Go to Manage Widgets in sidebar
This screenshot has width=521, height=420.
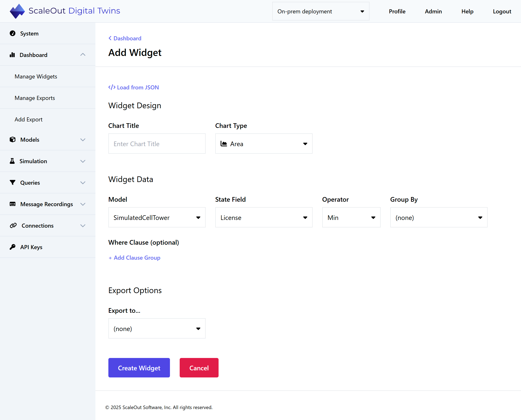(x=36, y=76)
